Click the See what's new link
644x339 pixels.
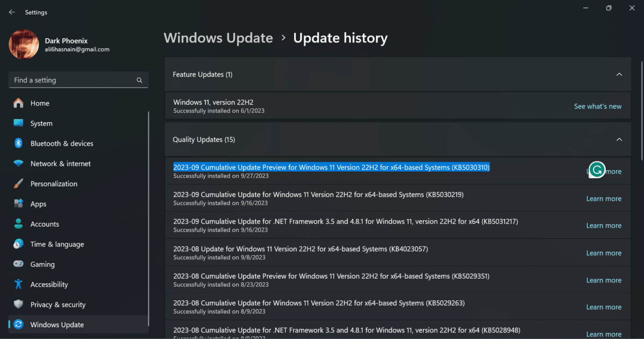[x=597, y=107]
